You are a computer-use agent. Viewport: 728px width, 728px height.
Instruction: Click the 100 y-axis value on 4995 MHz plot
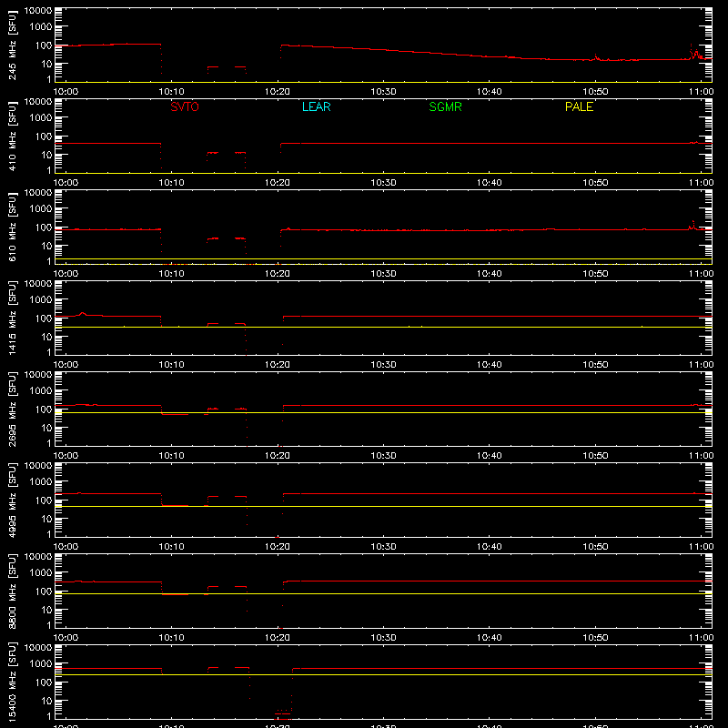[44, 500]
